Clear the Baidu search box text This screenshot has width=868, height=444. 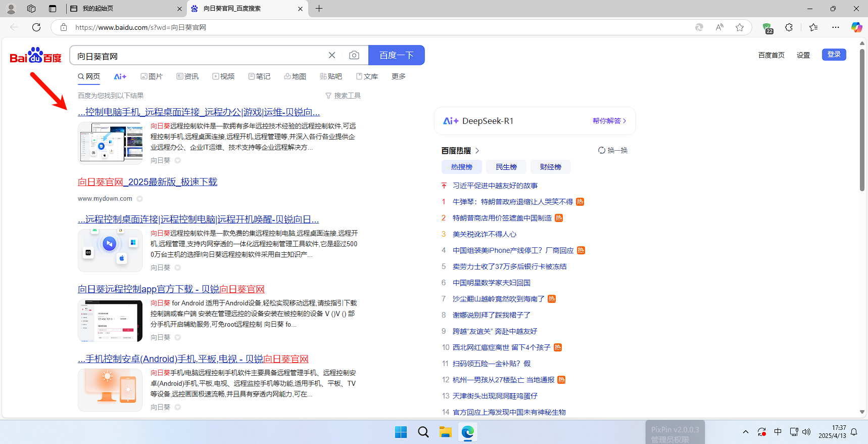(332, 55)
